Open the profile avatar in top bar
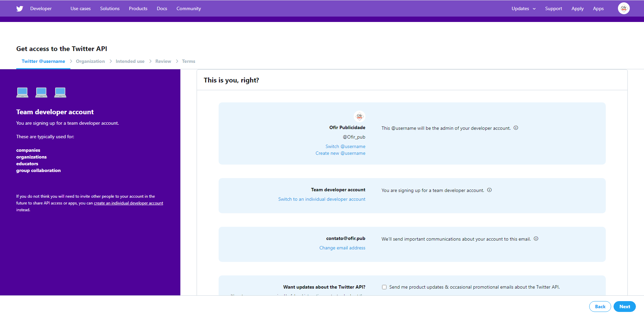 click(623, 8)
